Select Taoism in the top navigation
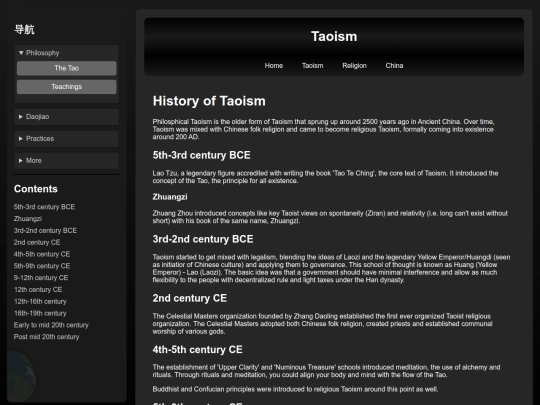The image size is (540, 405). coord(312,65)
